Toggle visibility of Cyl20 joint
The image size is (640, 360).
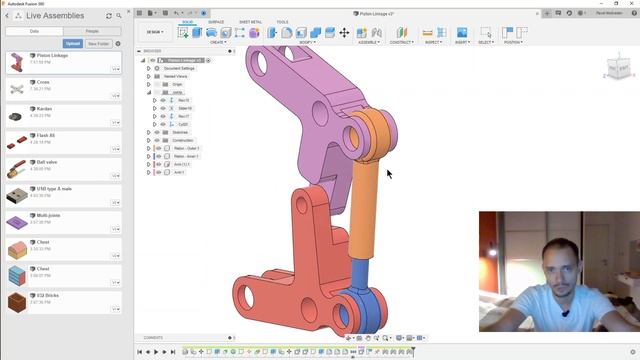click(x=163, y=124)
